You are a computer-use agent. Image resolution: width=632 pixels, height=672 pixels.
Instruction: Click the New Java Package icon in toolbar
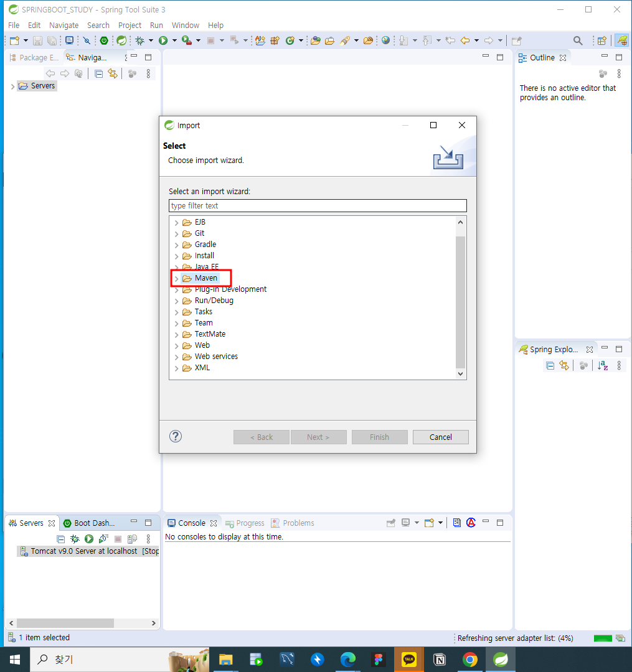click(275, 40)
